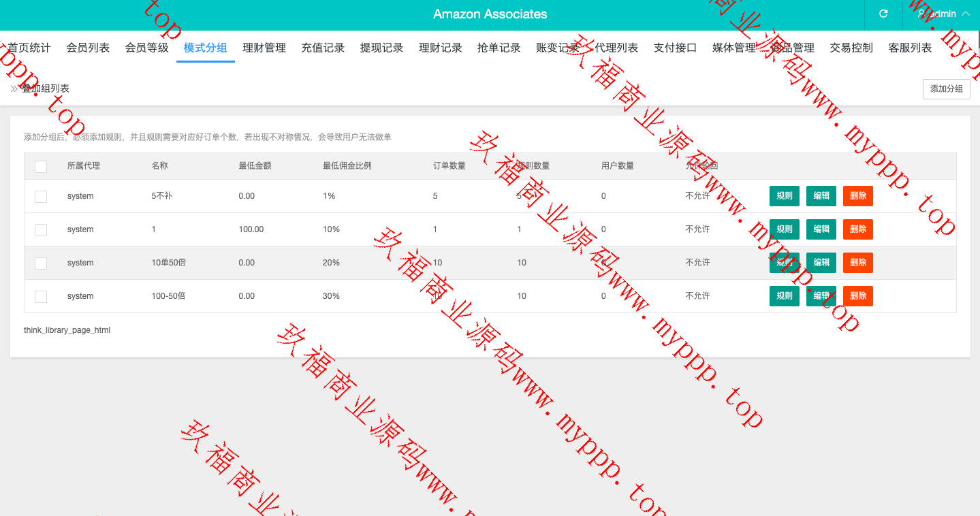Edit the group with 100.00 minimum
The width and height of the screenshot is (980, 516).
[x=821, y=229]
